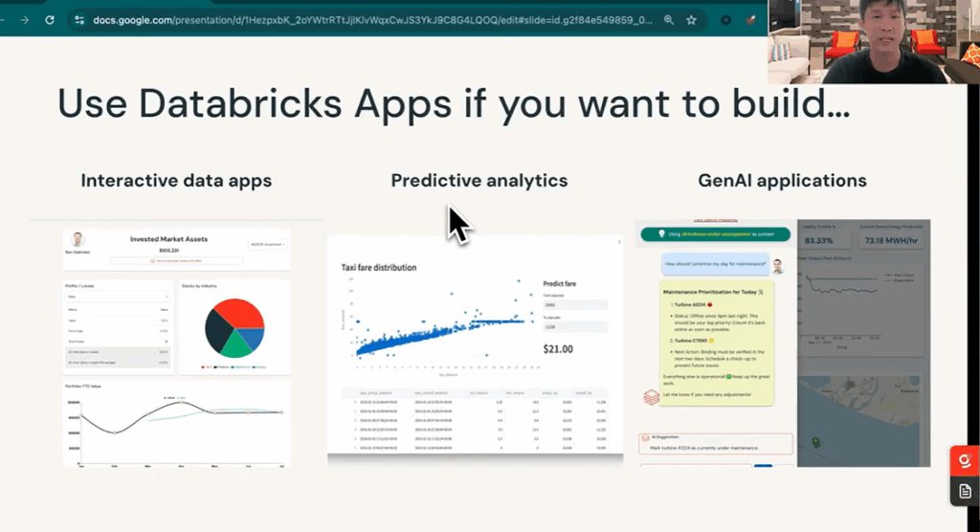Click the 'Interactive data apps' heading
Screen dimensions: 980x532
click(x=176, y=180)
